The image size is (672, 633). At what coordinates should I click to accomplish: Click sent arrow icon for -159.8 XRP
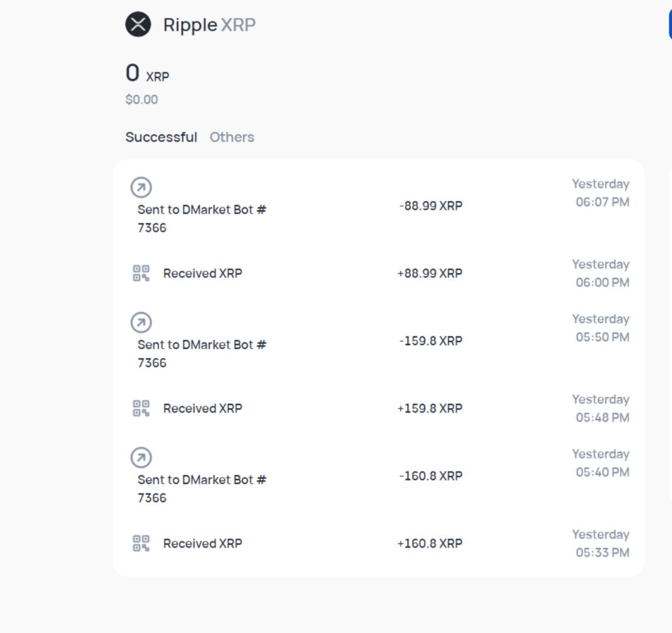point(141,322)
